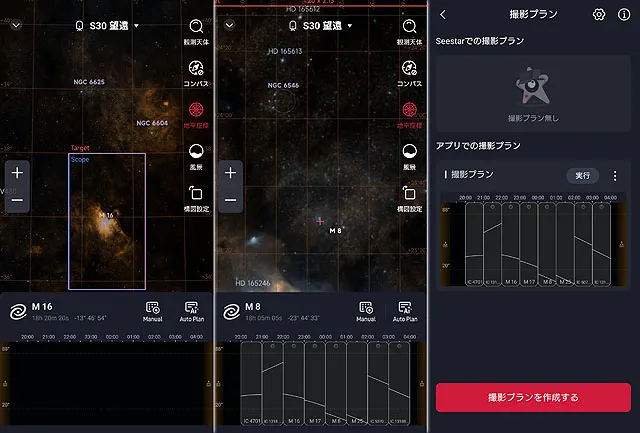The width and height of the screenshot is (640, 433).
Task: Open the S30 telescope dropdown in M16 panel
Action: tap(107, 26)
